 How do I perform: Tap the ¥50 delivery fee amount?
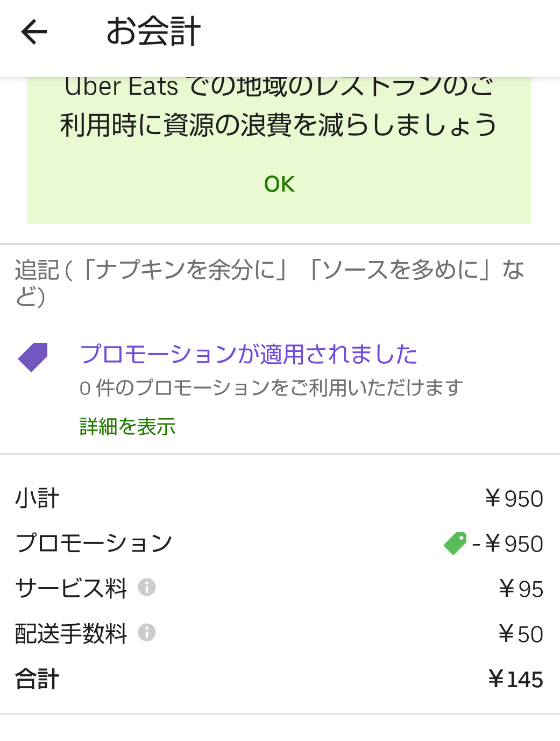click(x=521, y=634)
